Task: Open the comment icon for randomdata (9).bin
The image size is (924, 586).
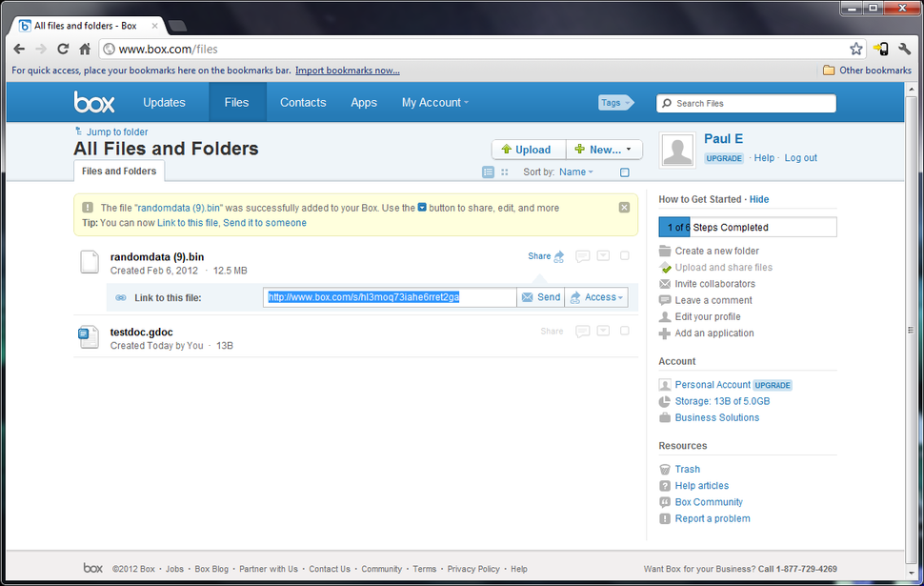Action: click(x=582, y=255)
